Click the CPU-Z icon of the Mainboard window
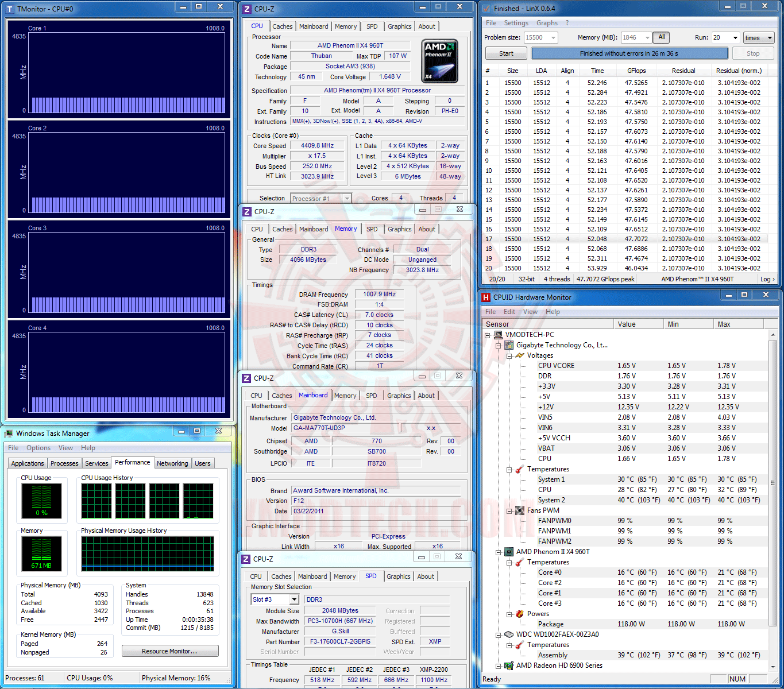This screenshot has height=689, width=784. 246,378
